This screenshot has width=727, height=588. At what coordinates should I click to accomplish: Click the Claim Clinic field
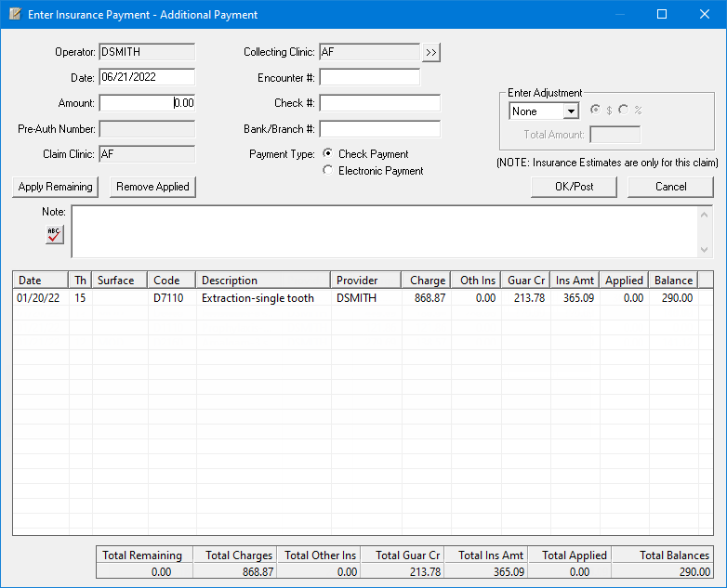coord(147,154)
